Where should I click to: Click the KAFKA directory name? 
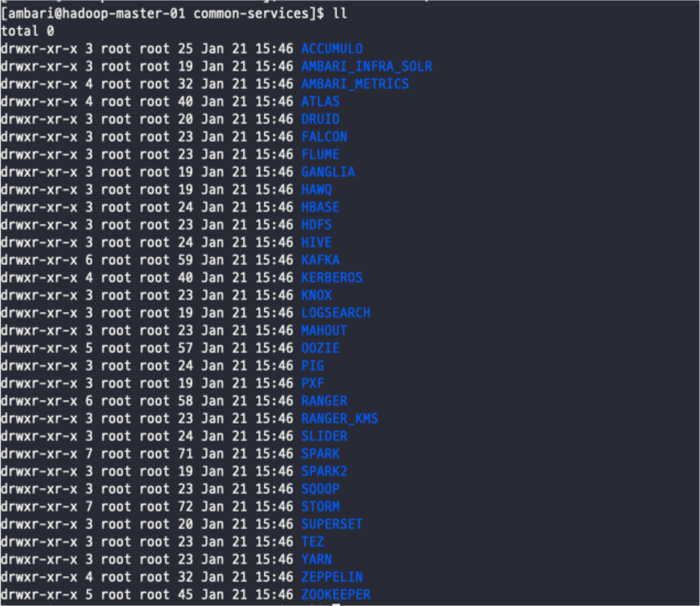click(321, 260)
